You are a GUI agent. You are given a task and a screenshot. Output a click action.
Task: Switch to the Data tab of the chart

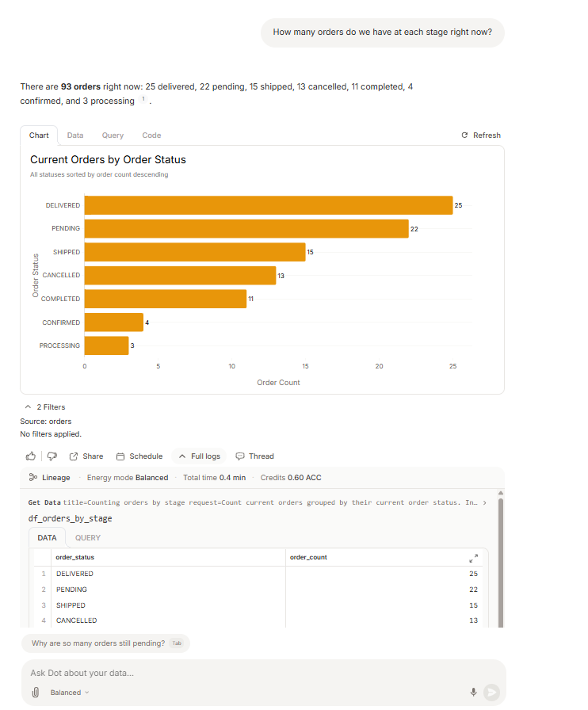pos(75,136)
